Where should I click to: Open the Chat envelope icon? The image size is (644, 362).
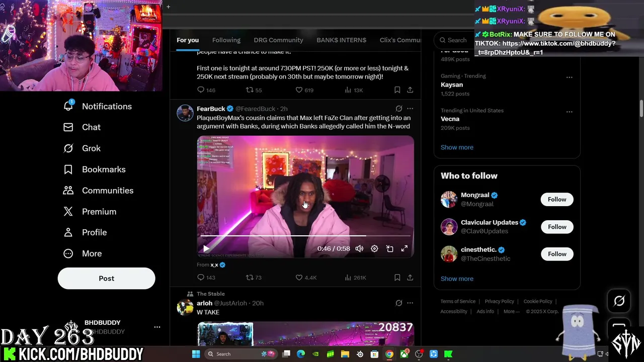point(68,127)
